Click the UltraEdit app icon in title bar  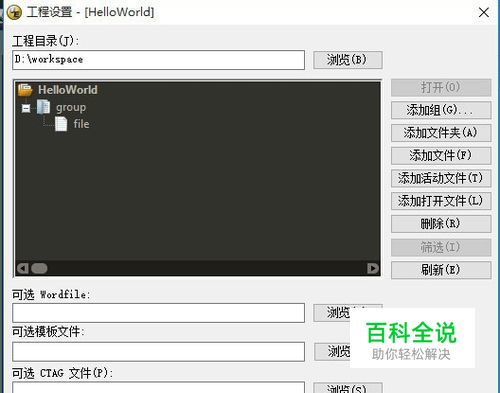[x=14, y=13]
